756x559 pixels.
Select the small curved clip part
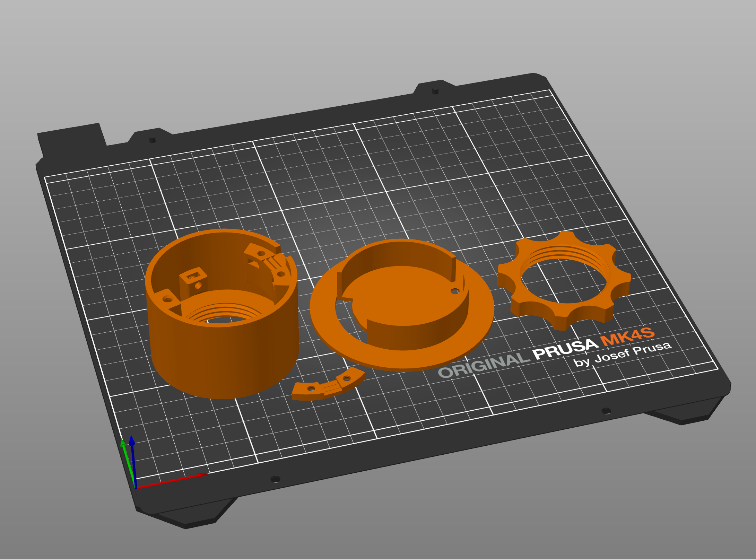click(328, 384)
